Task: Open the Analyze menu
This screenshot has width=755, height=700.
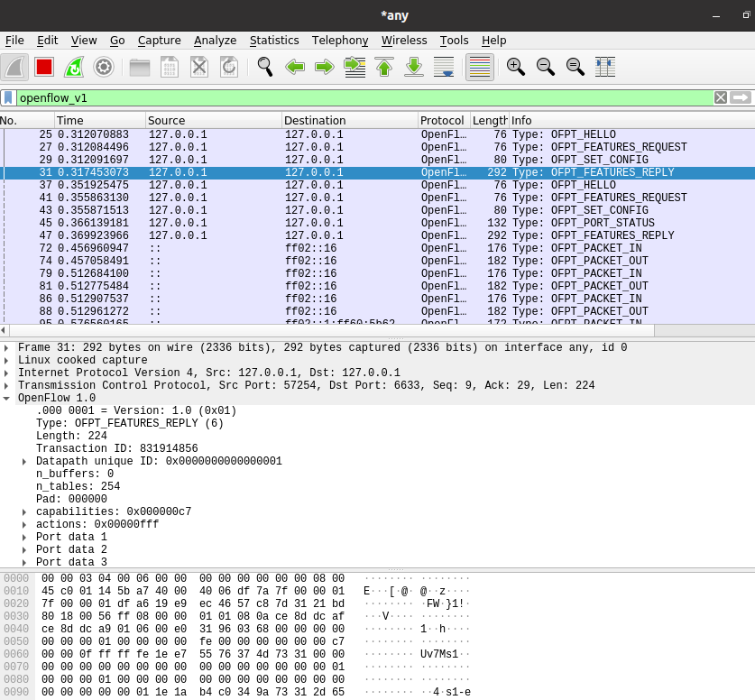Action: point(216,41)
